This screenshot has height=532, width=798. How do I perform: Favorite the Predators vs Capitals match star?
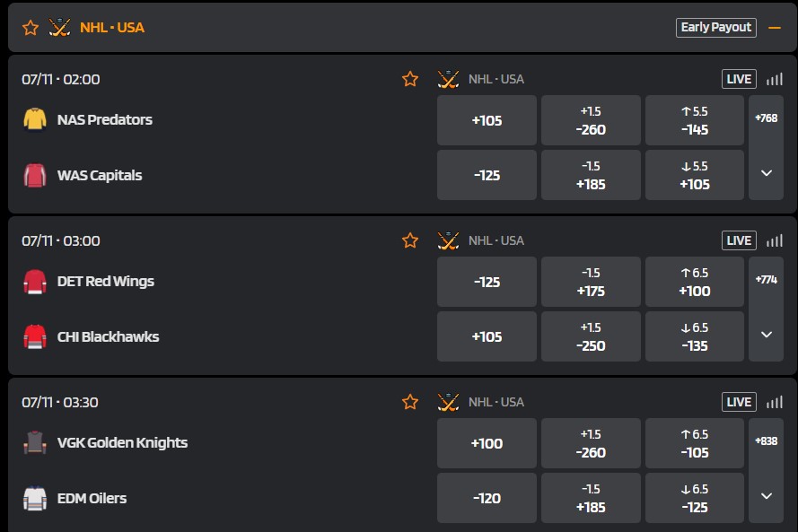point(410,79)
